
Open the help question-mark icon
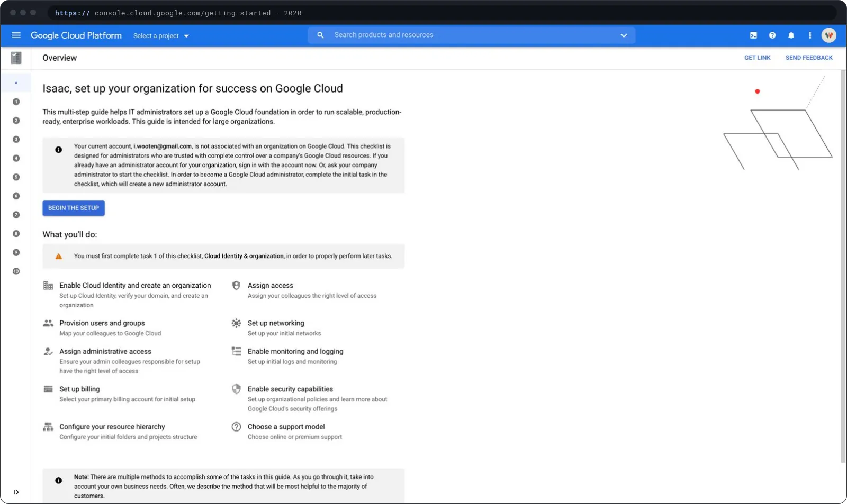(x=772, y=35)
